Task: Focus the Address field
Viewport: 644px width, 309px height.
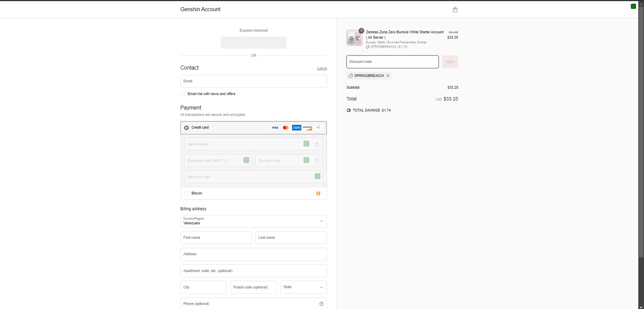Action: click(254, 254)
